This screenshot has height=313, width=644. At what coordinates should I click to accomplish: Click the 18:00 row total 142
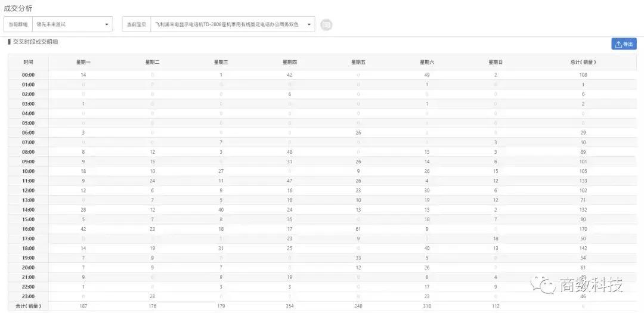point(583,249)
